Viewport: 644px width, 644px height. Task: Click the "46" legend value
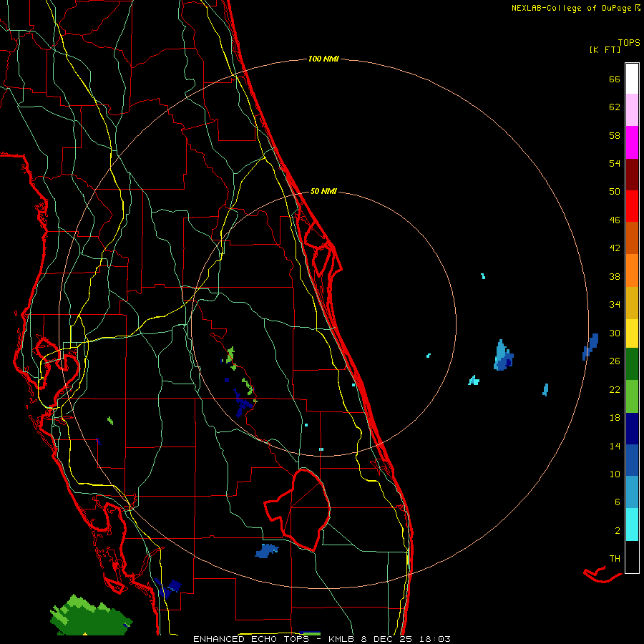pos(615,220)
